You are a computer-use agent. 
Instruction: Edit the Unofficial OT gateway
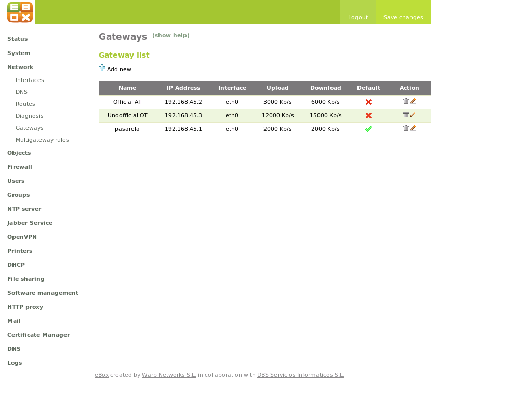coord(413,115)
